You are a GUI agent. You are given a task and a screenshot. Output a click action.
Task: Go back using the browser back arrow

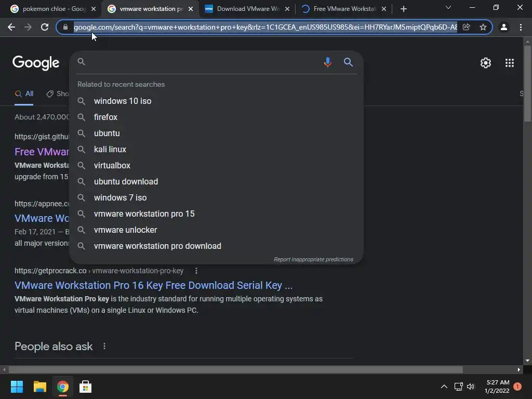11,27
